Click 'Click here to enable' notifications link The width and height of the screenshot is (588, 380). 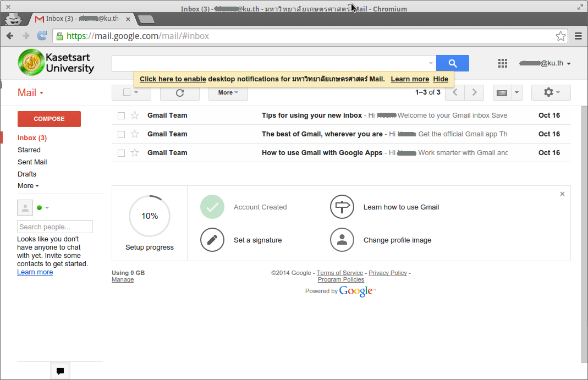click(173, 79)
